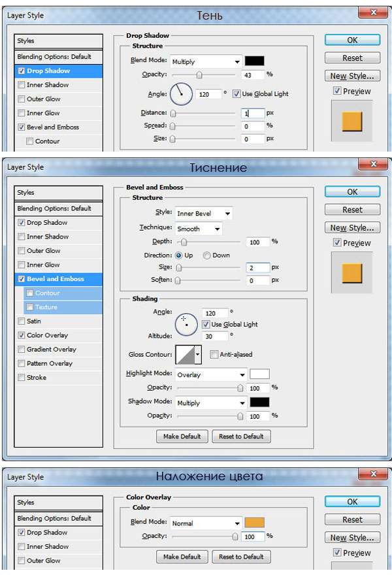Viewport: 392px width, 575px height.
Task: Click Reset to Default in the Color Overlay dialog
Action: point(241,557)
